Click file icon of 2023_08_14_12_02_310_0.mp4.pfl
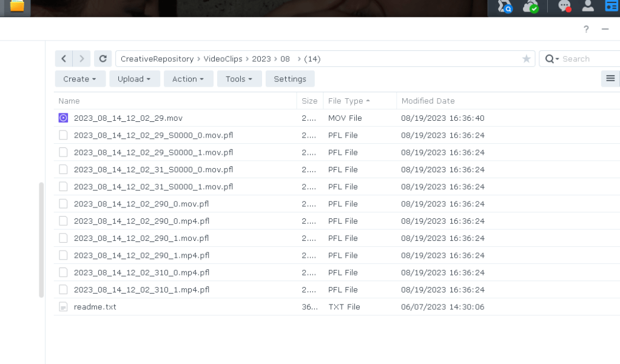620x364 pixels. tap(63, 273)
